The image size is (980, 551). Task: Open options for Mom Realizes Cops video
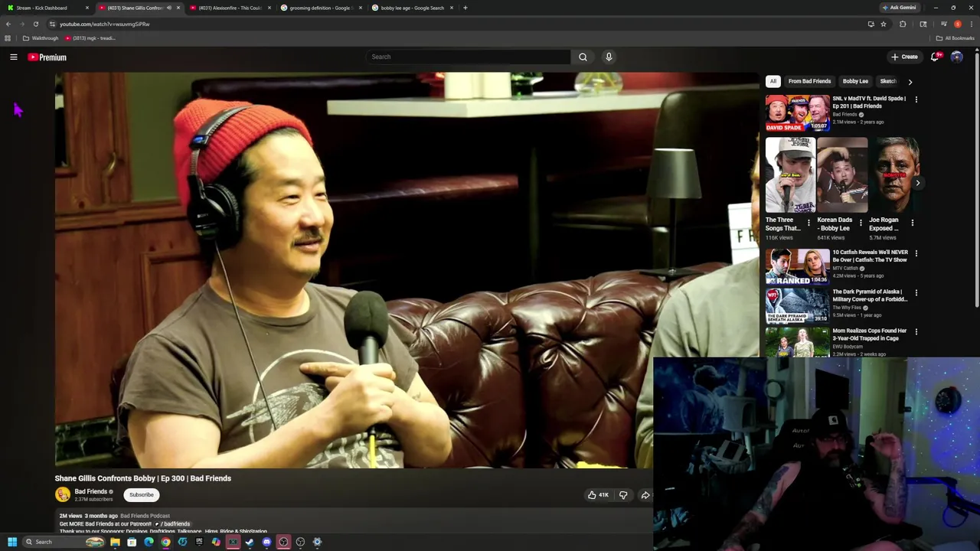pos(916,331)
